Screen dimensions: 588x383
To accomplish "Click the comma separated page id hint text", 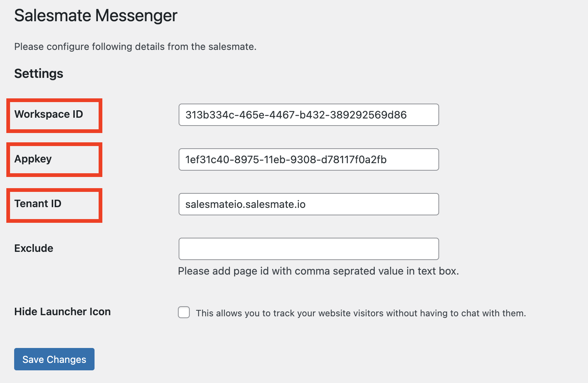I will pyautogui.click(x=319, y=271).
